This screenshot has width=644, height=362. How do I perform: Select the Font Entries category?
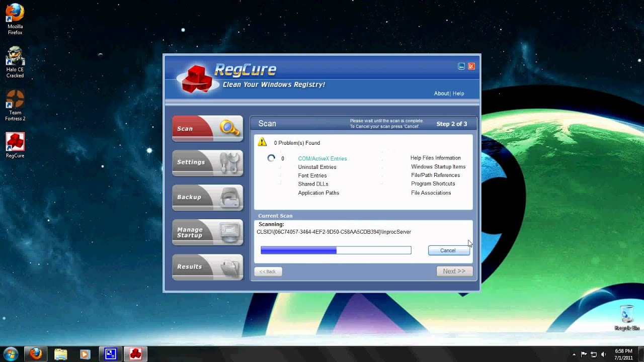[x=312, y=175]
